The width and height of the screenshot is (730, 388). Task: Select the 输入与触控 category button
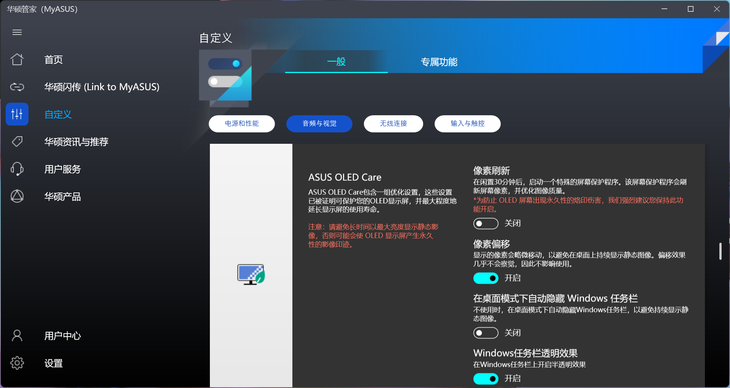pos(467,124)
